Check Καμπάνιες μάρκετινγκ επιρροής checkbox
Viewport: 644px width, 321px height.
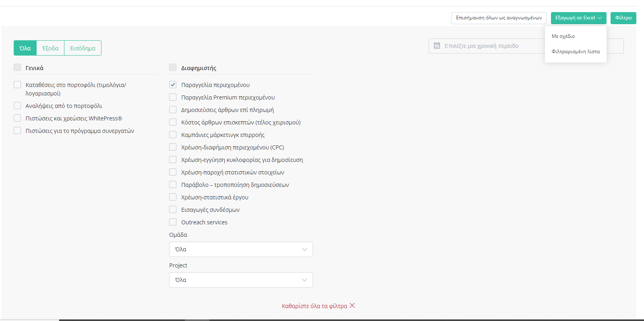[x=173, y=135]
